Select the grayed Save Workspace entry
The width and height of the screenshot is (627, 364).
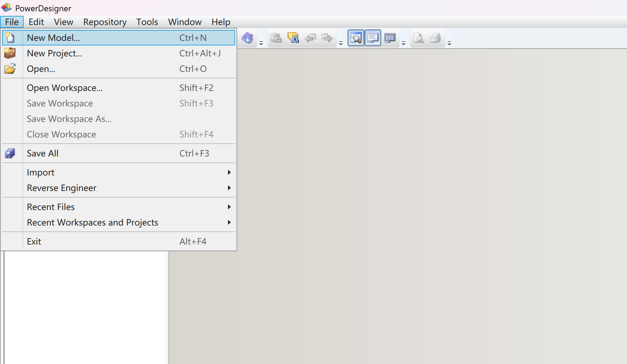coord(118,103)
